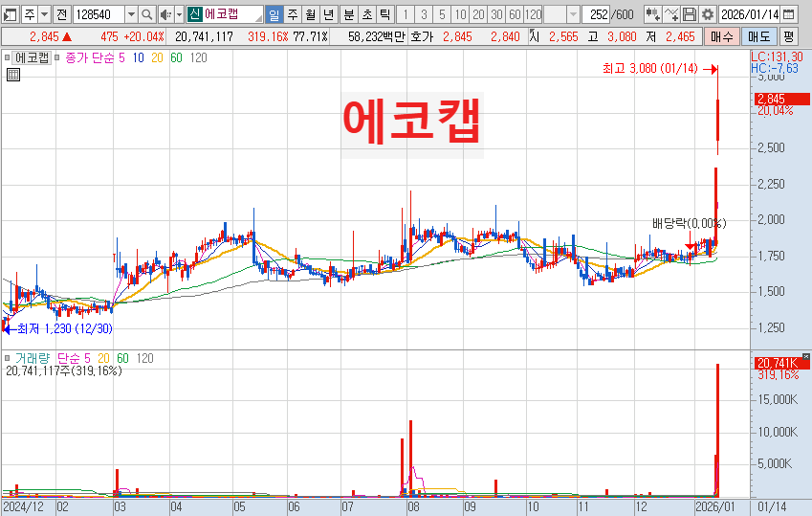Select the 30 interval button
This screenshot has height=516, width=812.
(x=496, y=14)
